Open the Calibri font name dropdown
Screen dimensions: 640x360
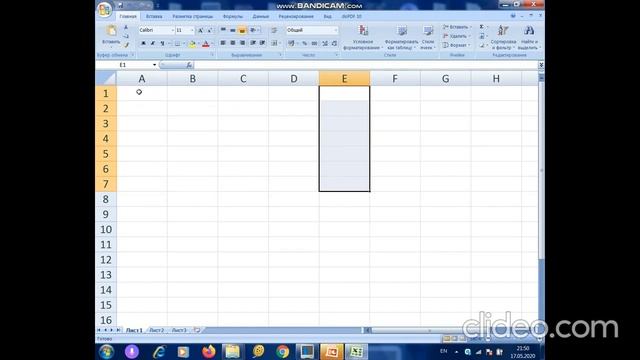pos(173,30)
